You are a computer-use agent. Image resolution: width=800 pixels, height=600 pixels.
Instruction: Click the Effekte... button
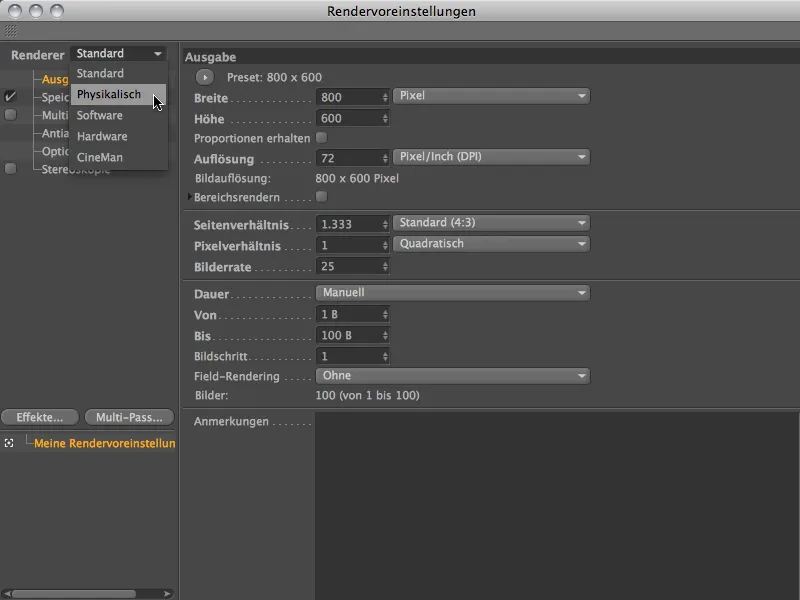pyautogui.click(x=40, y=417)
